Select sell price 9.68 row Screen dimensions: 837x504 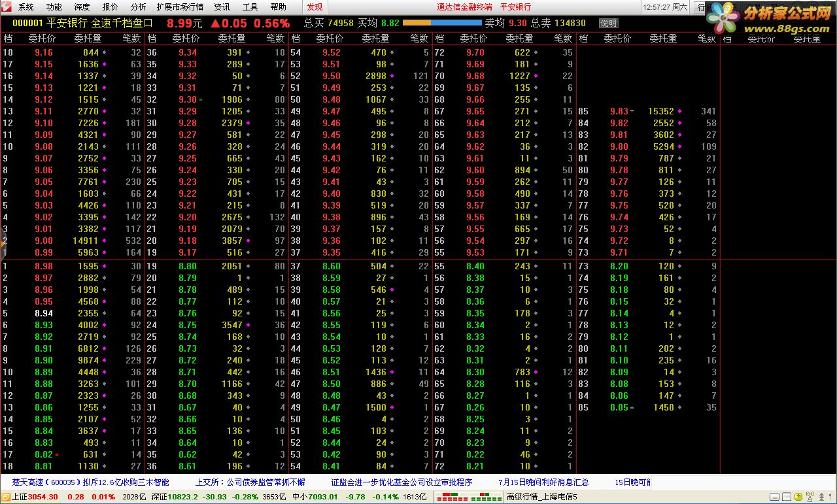475,76
